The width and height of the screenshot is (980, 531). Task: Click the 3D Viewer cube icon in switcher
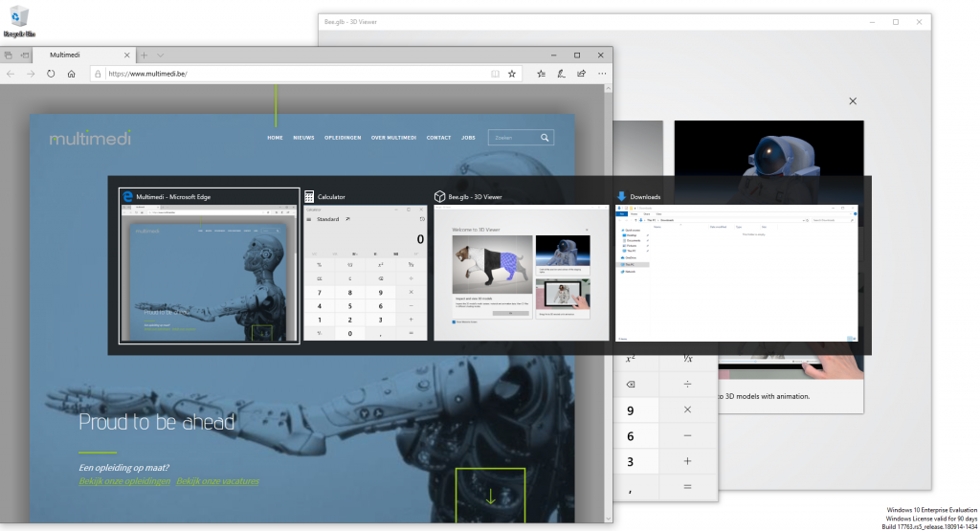tap(439, 197)
